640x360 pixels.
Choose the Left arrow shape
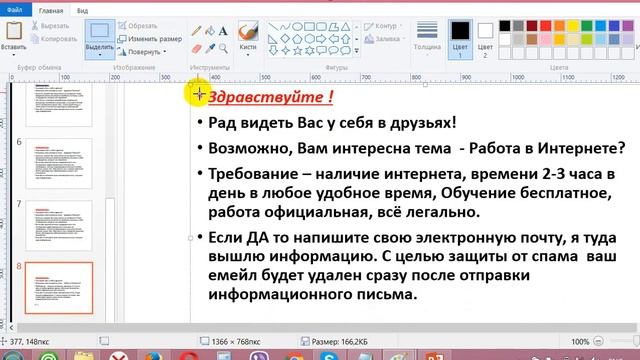(x=333, y=39)
